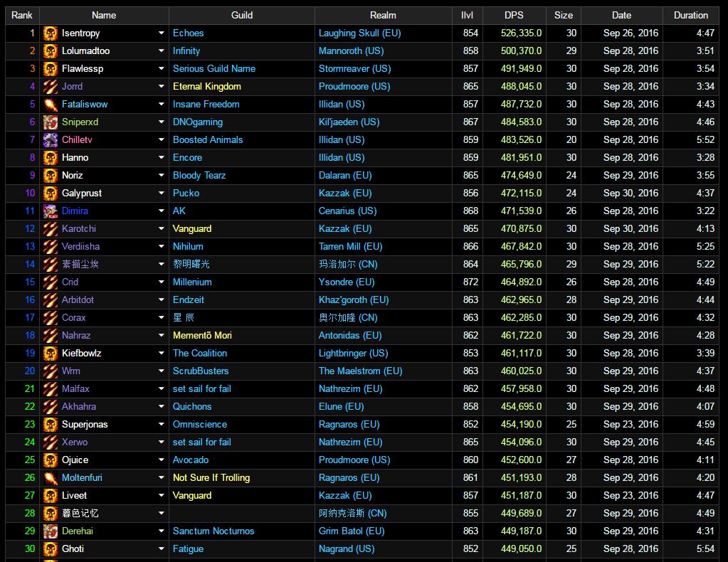Viewport: 728px width, 562px height.
Task: Expand the dropdown arrow for Nahraz
Action: click(x=161, y=336)
